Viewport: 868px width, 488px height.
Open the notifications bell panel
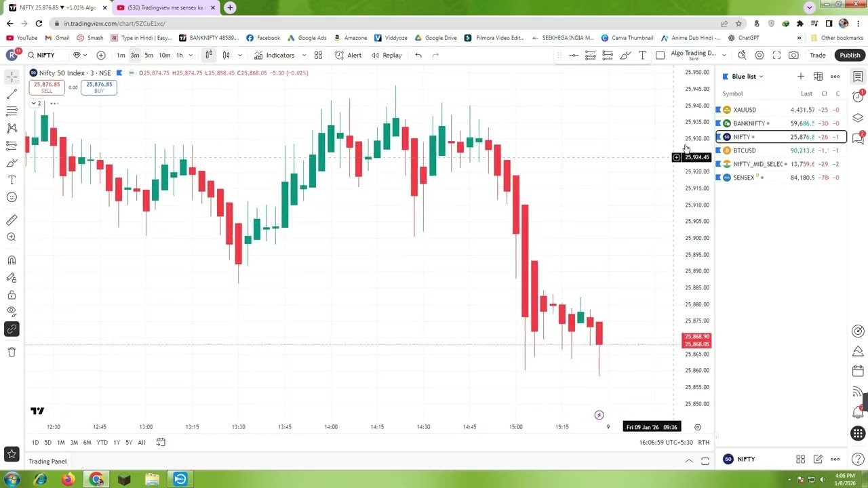point(857,412)
